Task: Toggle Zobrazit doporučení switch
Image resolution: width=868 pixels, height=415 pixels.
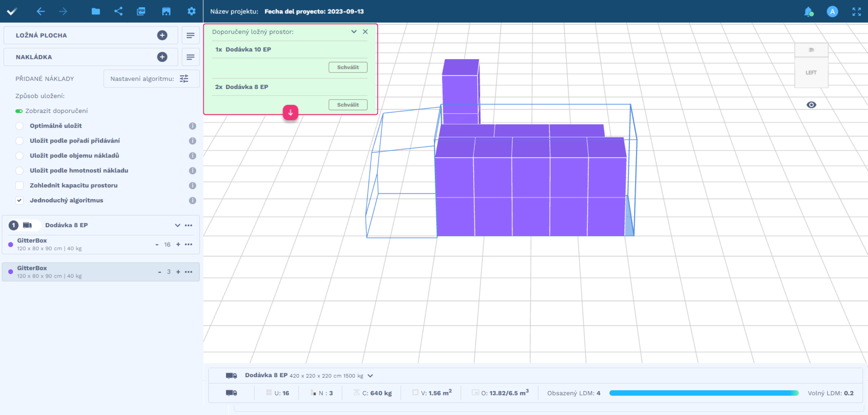Action: click(x=19, y=111)
